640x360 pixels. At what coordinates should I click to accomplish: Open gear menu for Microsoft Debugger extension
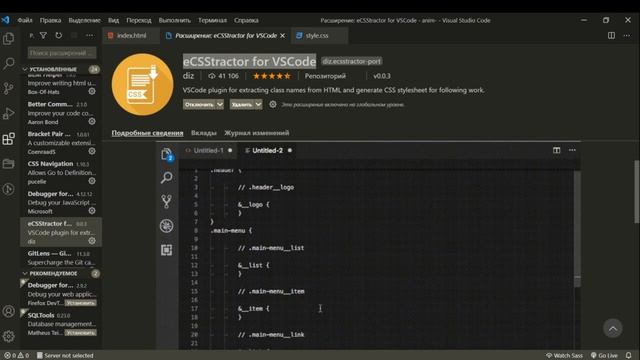click(x=92, y=211)
